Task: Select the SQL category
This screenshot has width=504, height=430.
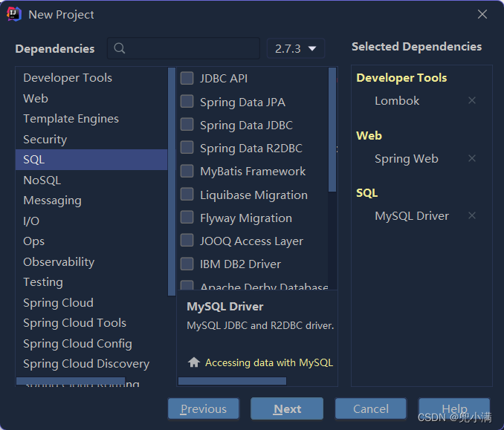Action: (91, 160)
